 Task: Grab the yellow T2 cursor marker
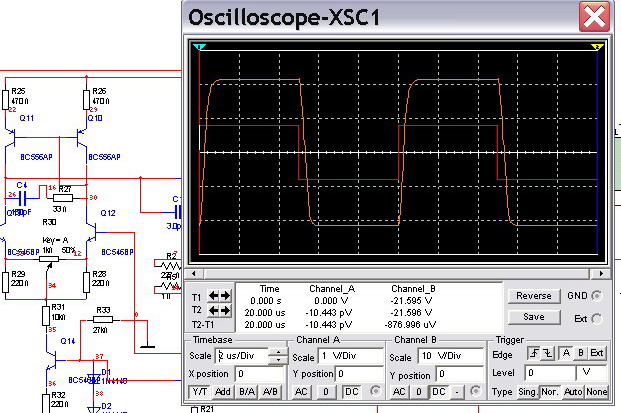coord(598,47)
